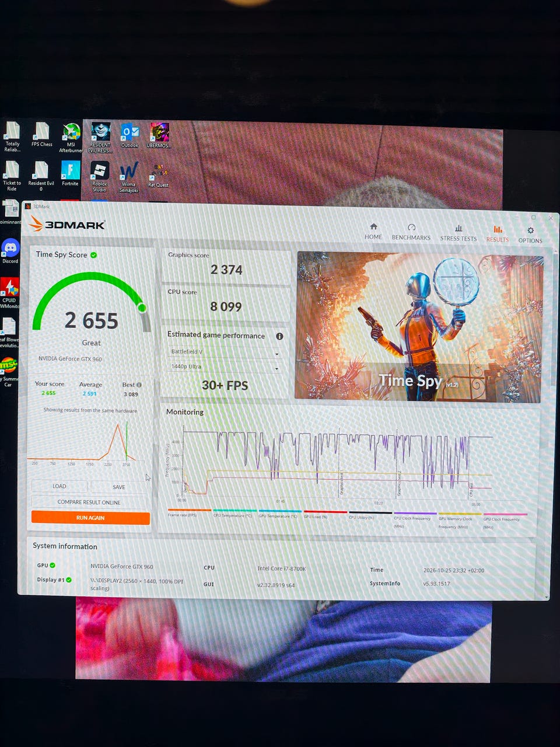The height and width of the screenshot is (747, 560).
Task: Click the Load result button
Action: [60, 486]
